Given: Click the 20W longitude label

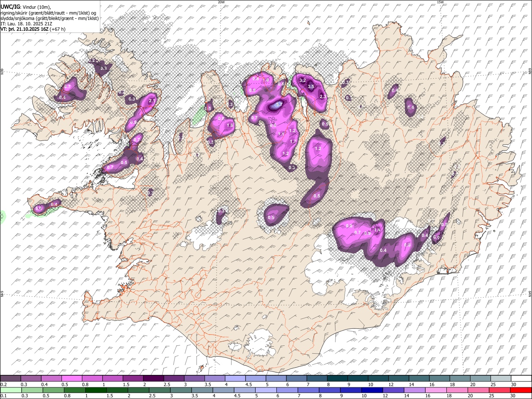Looking at the screenshot, I should point(221,2).
